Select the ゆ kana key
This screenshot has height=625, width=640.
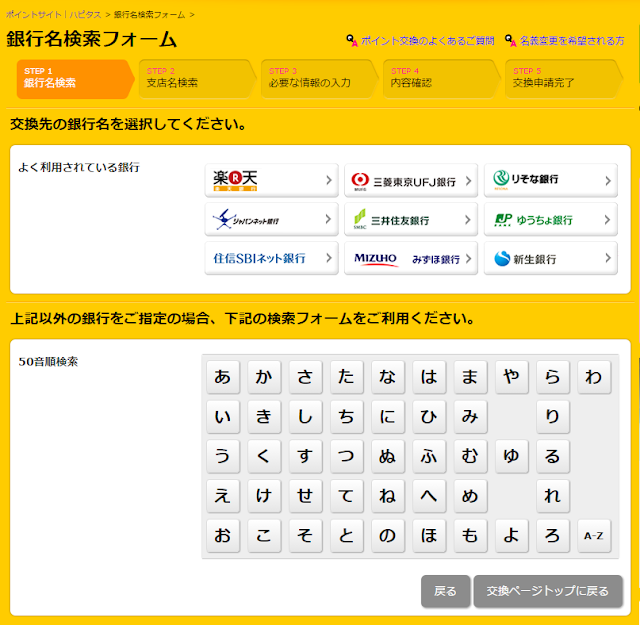pos(511,456)
